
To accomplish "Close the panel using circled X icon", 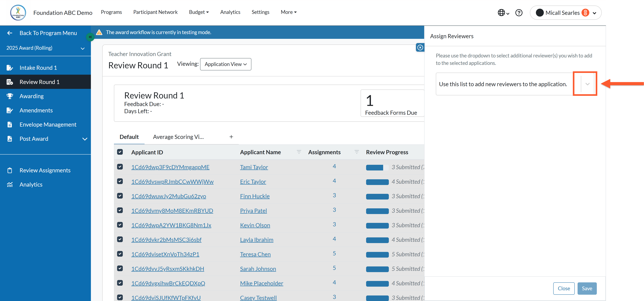I will (420, 48).
